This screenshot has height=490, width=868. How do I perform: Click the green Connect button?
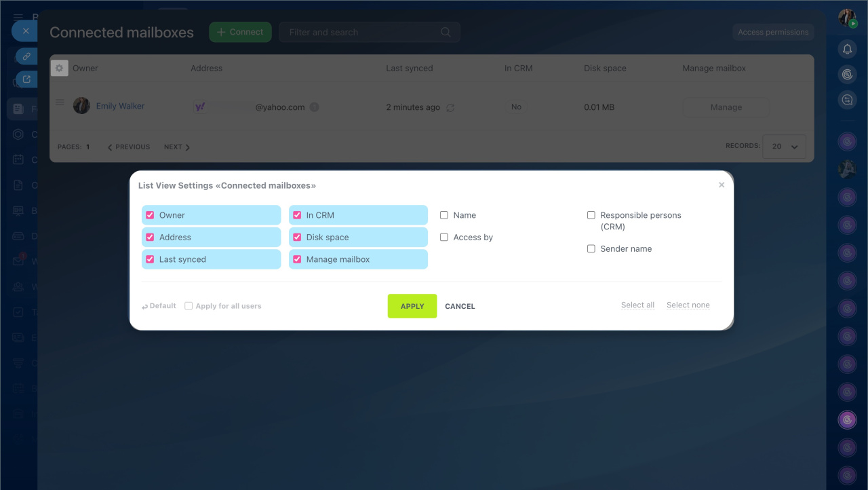coord(240,32)
